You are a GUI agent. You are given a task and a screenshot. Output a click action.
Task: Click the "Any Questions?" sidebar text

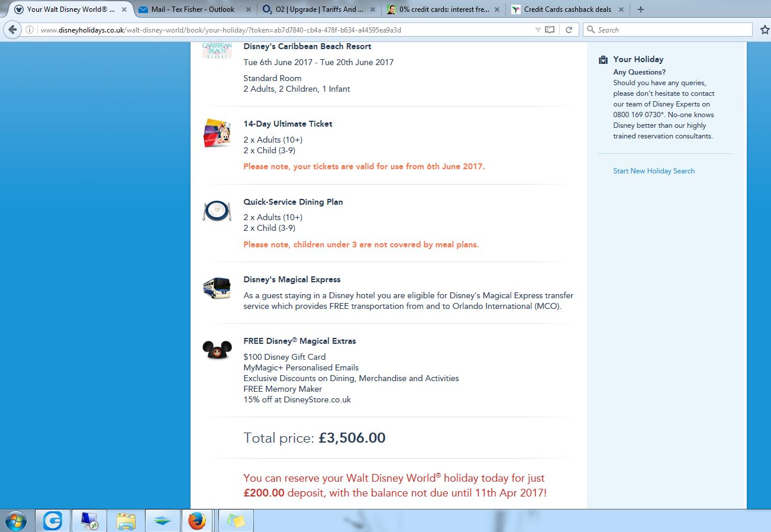click(640, 72)
